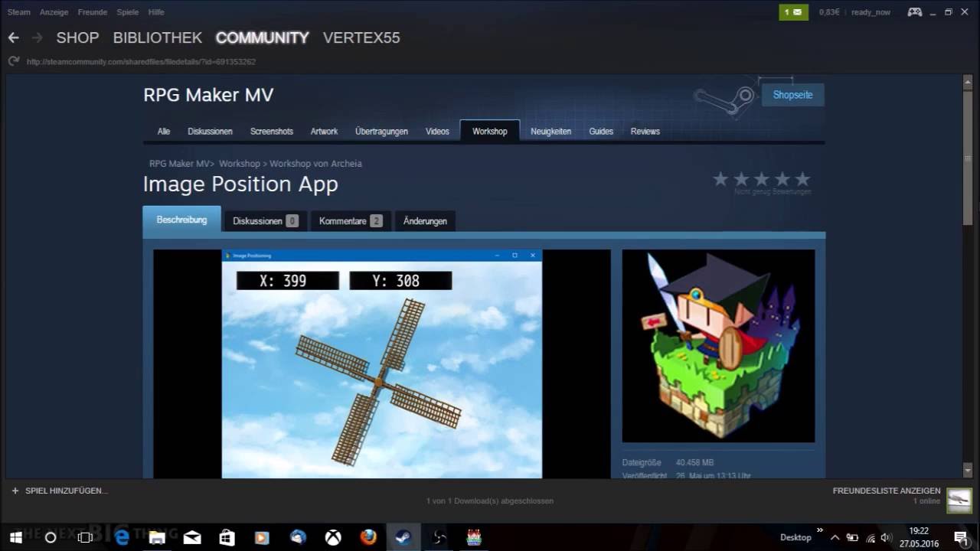Launch Microsoft Edge from the taskbar

click(121, 537)
